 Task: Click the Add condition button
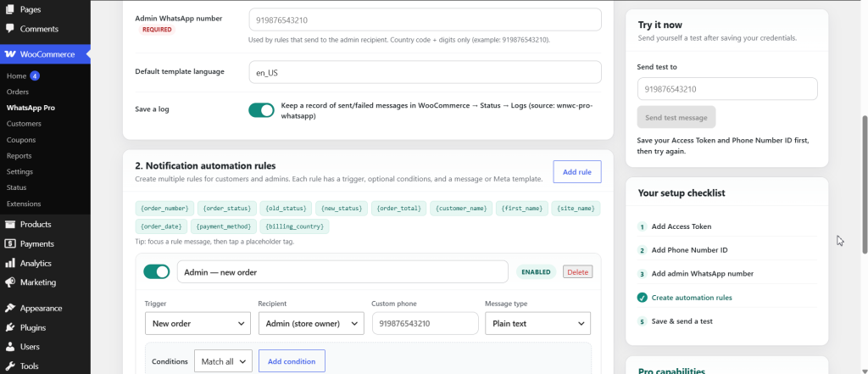(292, 361)
